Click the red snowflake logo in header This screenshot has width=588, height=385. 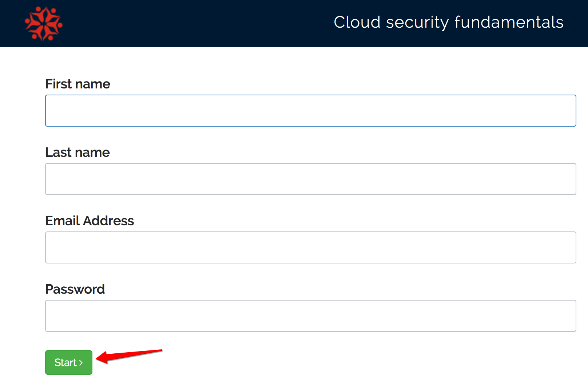click(x=44, y=24)
